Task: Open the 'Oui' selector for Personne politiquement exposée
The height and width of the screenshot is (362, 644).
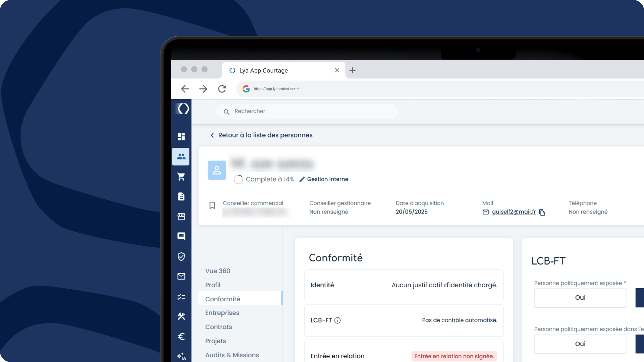Action: click(580, 298)
